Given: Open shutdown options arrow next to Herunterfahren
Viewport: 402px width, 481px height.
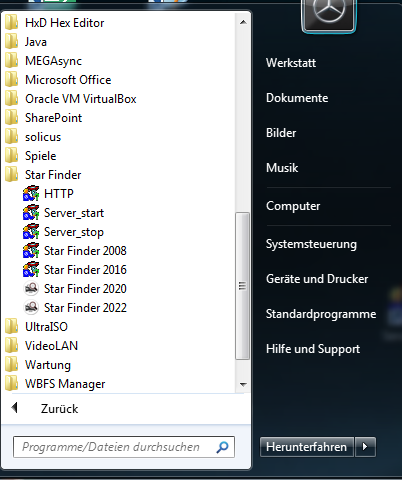Looking at the screenshot, I should pyautogui.click(x=365, y=446).
